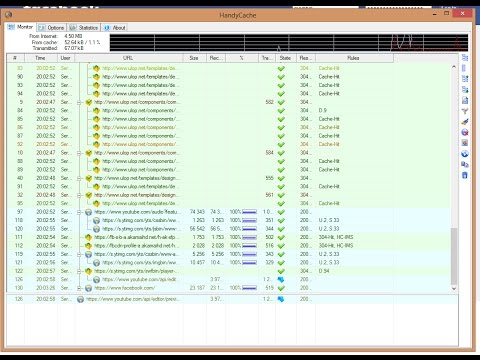Click the vertical scrollbar thumb of the list
480x360 pixels.
(454, 256)
